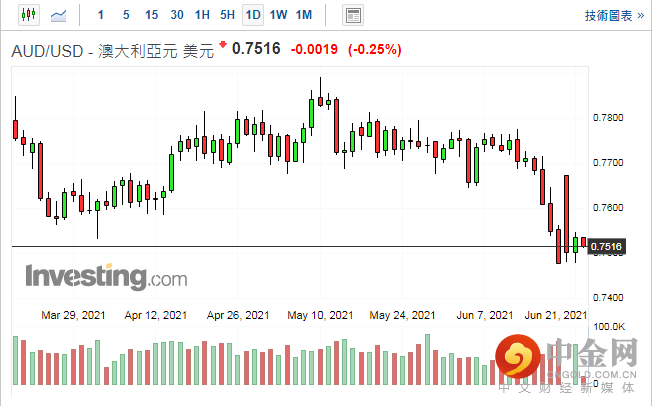Image resolution: width=652 pixels, height=406 pixels.
Task: Click the 0.7800 price axis label
Action: pyautogui.click(x=608, y=118)
